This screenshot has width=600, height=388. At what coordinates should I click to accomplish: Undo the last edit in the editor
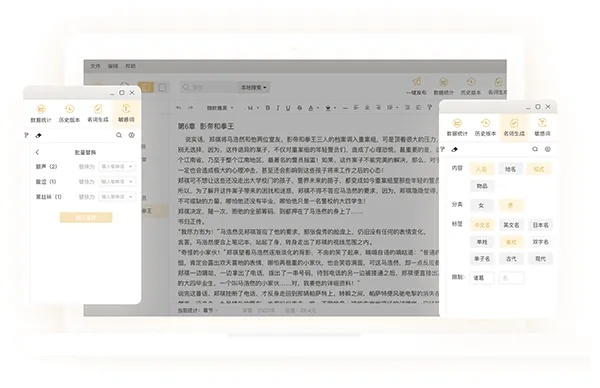click(x=179, y=108)
